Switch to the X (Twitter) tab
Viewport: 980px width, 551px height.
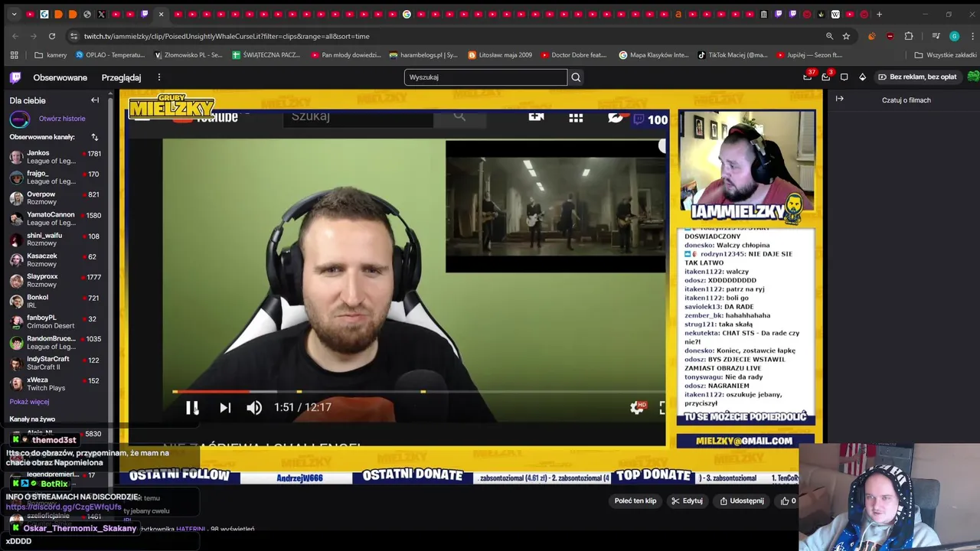[x=101, y=14]
